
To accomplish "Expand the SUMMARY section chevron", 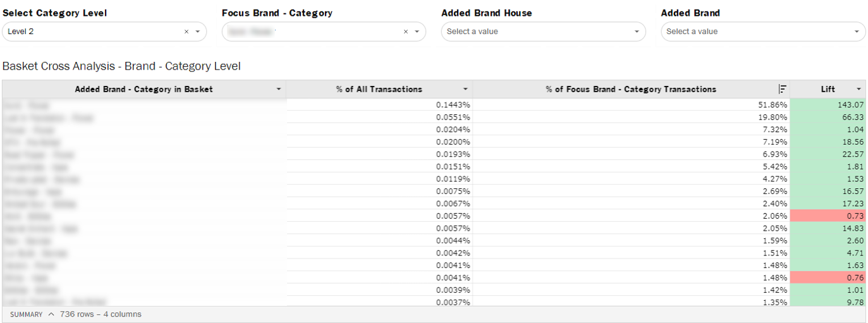I will point(51,314).
